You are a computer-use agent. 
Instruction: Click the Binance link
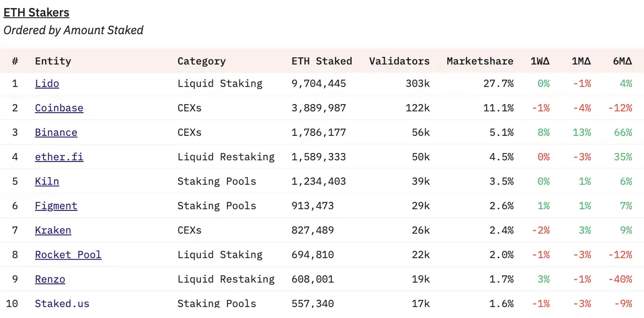click(x=56, y=133)
